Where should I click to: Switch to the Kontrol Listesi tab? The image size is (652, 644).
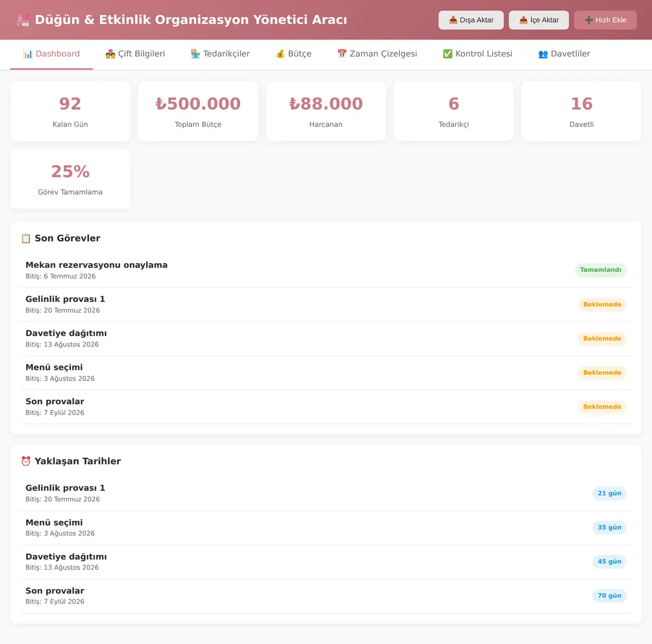[478, 54]
